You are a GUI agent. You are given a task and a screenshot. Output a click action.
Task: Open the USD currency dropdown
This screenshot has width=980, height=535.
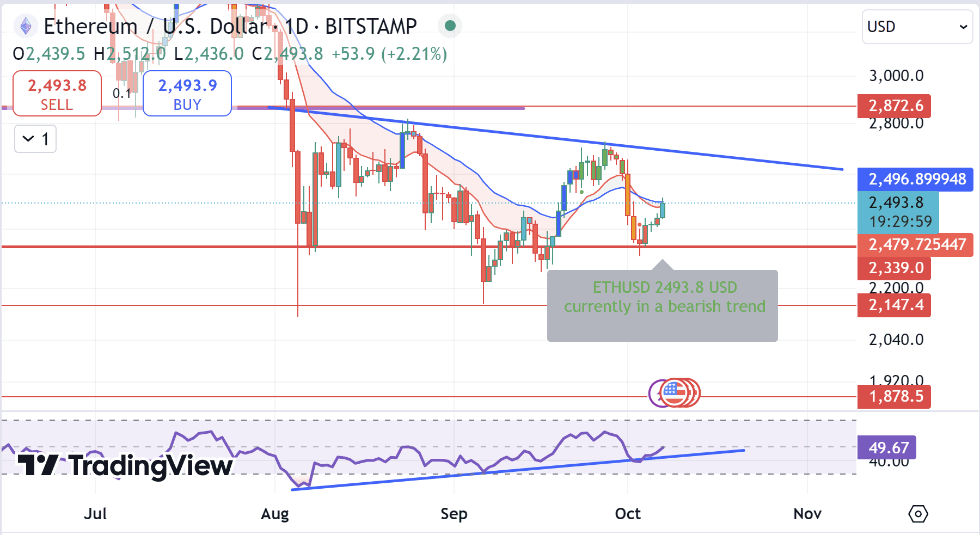(917, 27)
